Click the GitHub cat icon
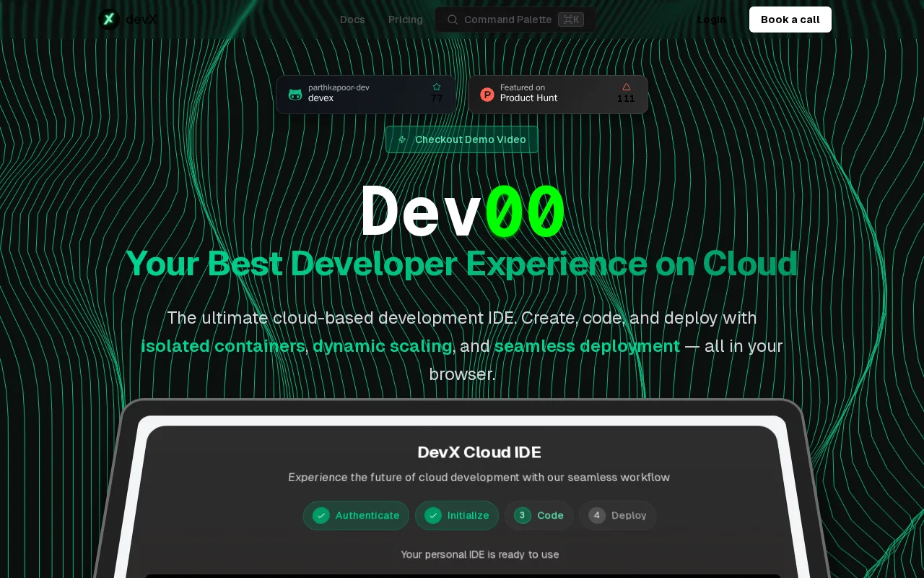Screen dimensions: 924x578 [x=295, y=95]
